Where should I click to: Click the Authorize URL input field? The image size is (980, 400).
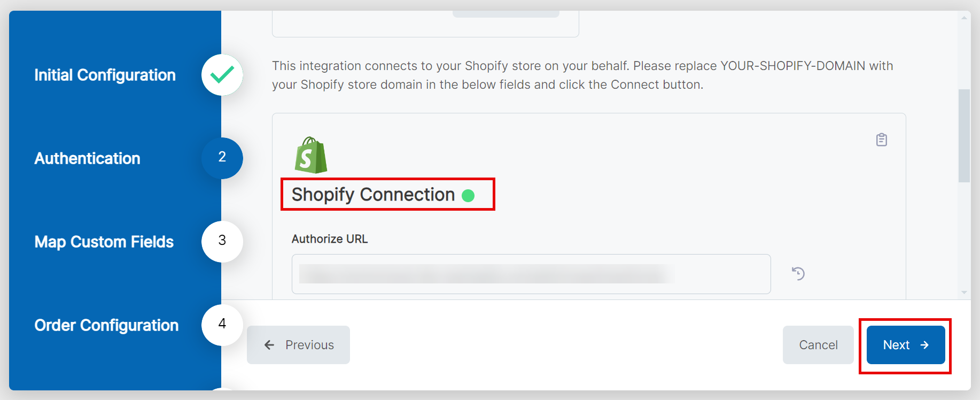(531, 274)
